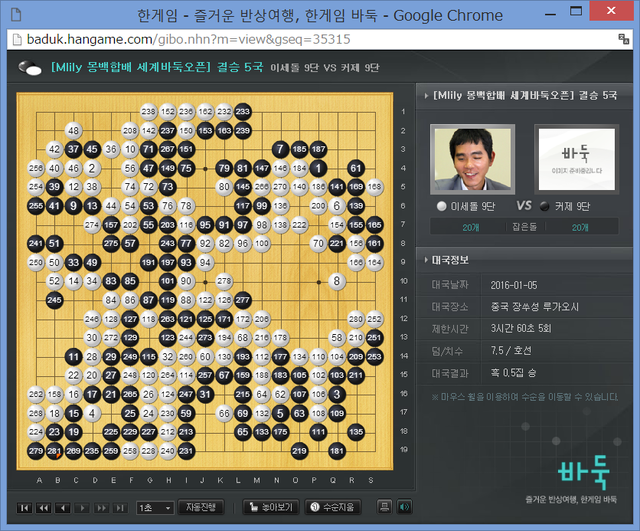Click white stone number 48

[73, 131]
